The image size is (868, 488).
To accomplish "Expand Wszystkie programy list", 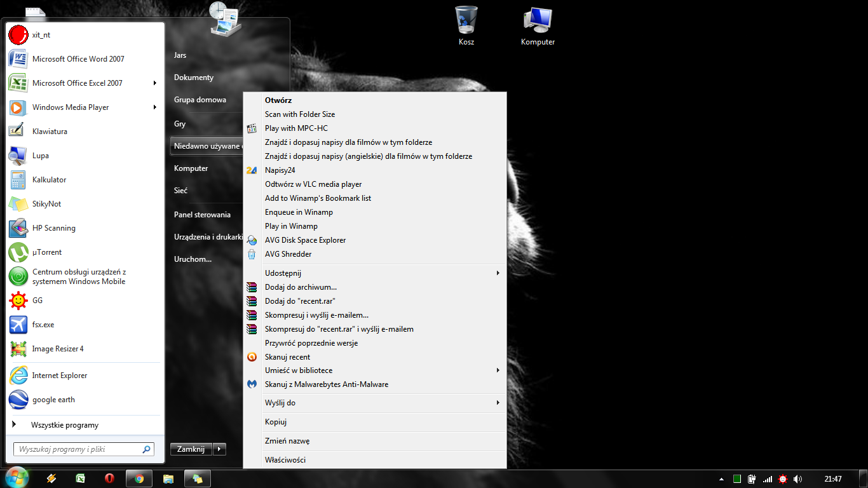I will [85, 425].
